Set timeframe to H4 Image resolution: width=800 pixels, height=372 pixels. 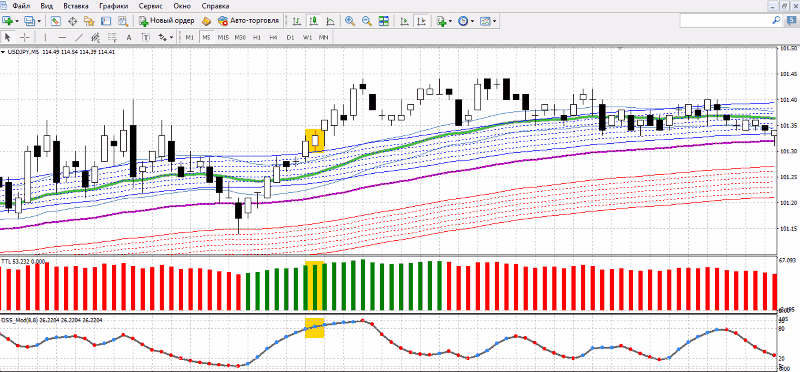273,37
